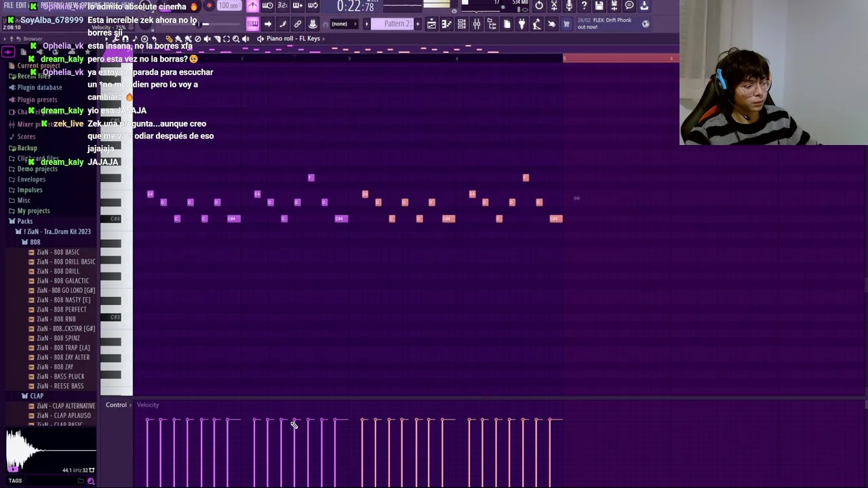Select the Delete tool circle-slash icon
Screen dimensions: 868x488
click(x=198, y=39)
